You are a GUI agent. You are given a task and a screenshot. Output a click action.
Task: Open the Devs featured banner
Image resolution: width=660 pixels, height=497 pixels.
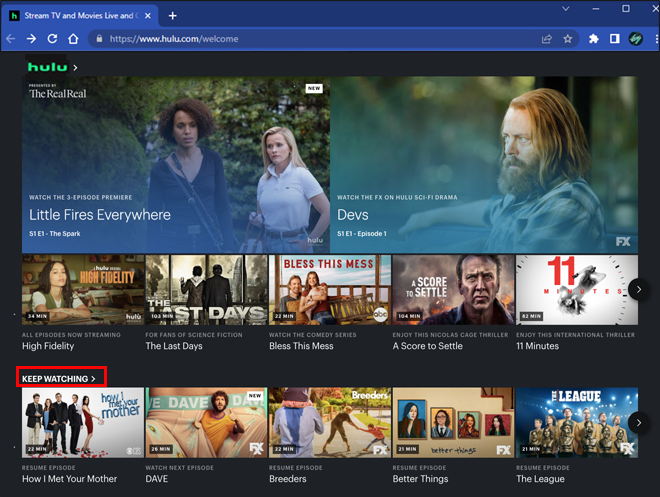[x=484, y=165]
